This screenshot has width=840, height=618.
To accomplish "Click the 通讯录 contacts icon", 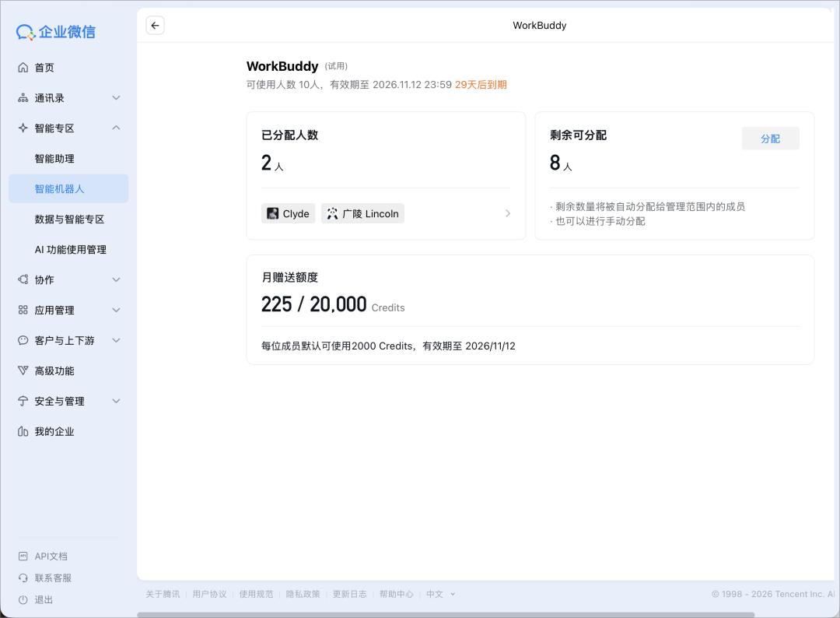I will (x=23, y=98).
